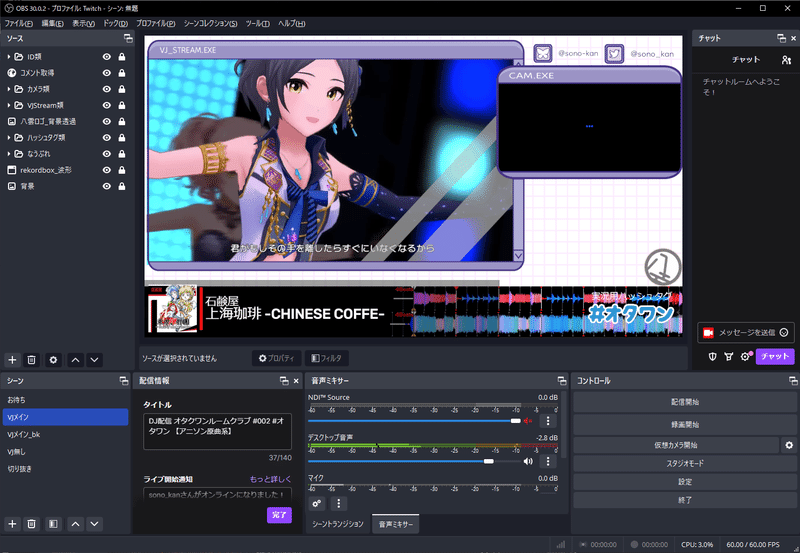Select the 切り抜き scene
Screen dimensions: 800x553
[65, 469]
